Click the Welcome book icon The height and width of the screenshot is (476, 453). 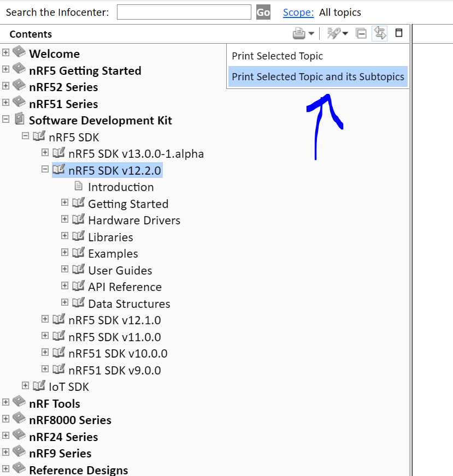point(19,52)
